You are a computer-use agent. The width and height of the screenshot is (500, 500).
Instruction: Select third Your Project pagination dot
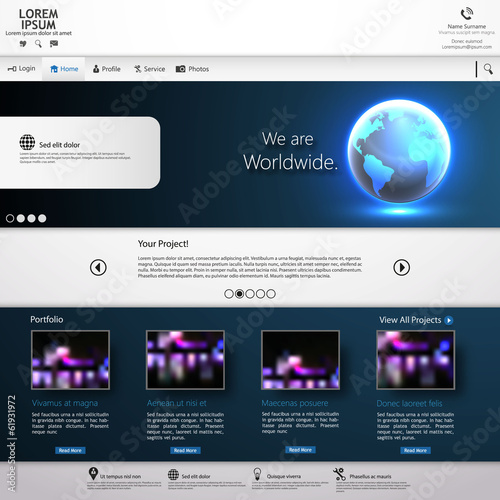coord(250,294)
